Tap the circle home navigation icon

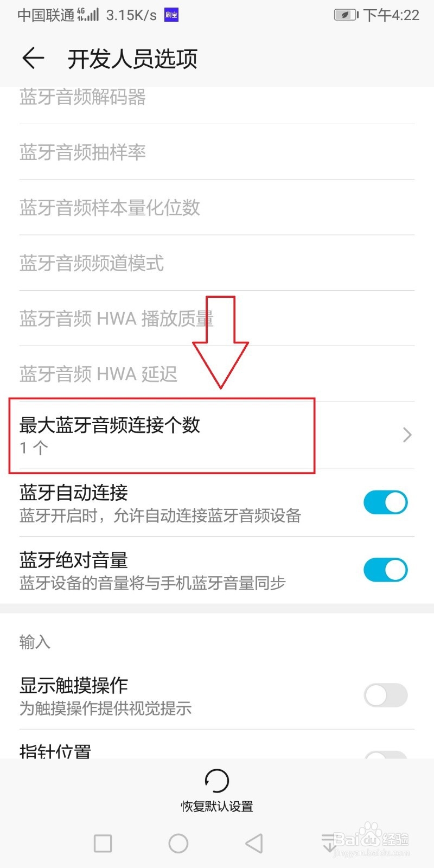click(178, 844)
